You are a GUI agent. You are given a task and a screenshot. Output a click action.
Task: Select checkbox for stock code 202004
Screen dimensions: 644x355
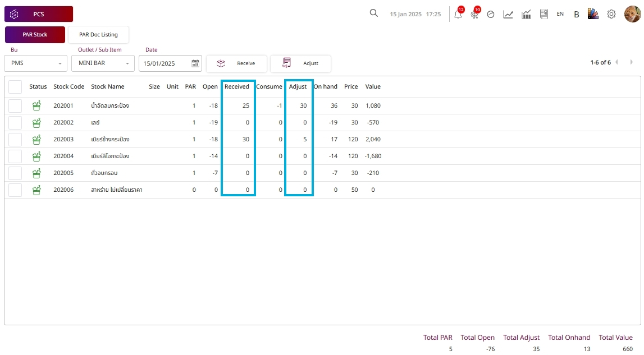(x=15, y=156)
